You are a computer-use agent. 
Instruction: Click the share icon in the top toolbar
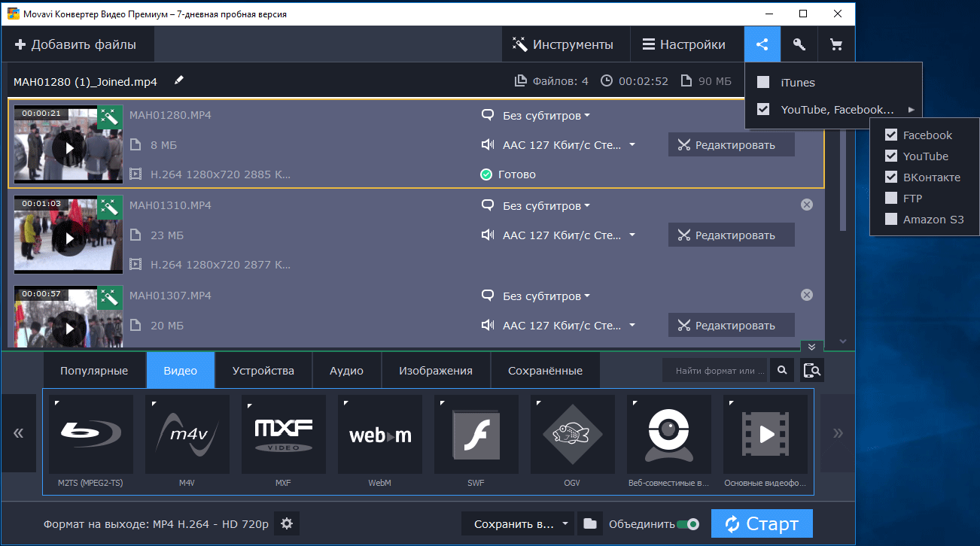(x=762, y=44)
